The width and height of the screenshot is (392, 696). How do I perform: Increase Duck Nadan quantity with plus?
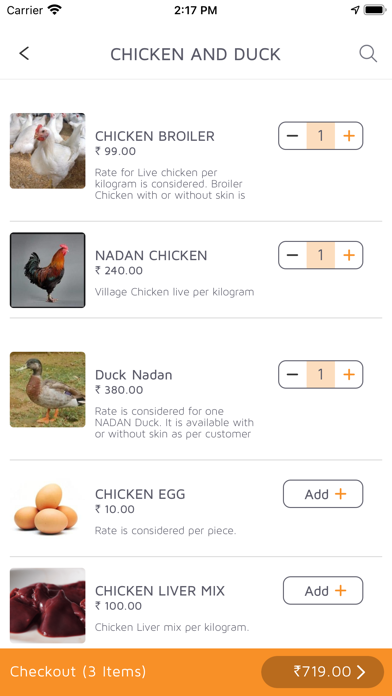[x=349, y=375]
